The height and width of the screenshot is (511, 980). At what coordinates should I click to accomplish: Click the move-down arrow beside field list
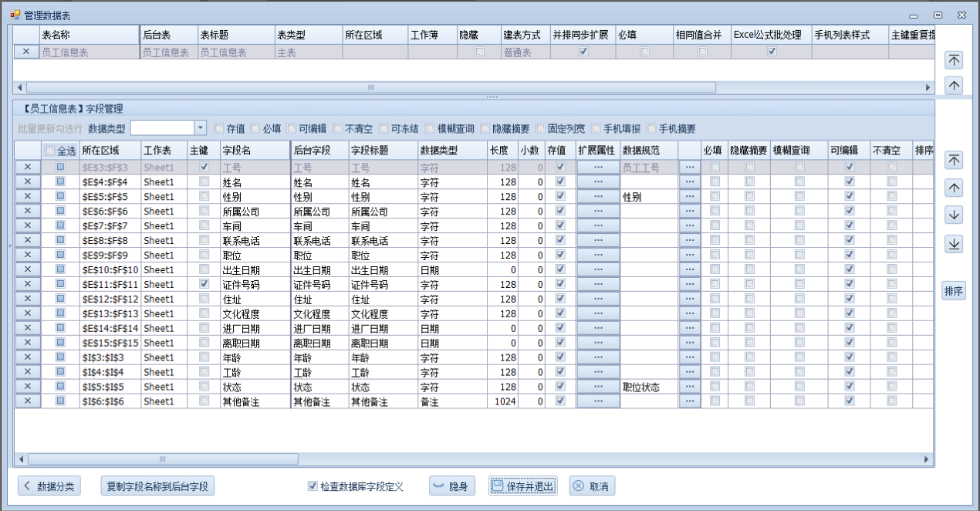click(x=954, y=216)
